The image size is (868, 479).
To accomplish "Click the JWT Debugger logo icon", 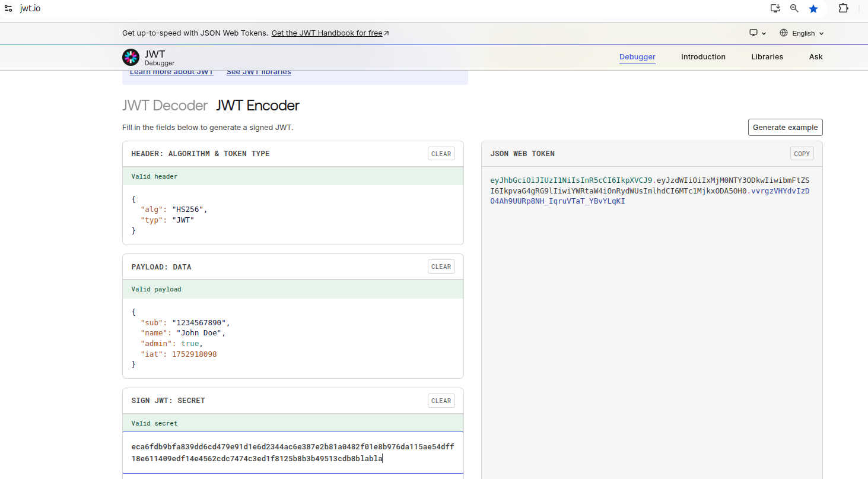I will [131, 58].
